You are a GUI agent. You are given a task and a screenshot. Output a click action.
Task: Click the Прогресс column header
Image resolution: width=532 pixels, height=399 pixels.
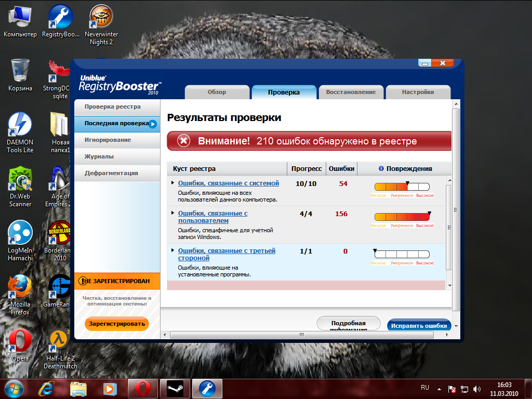tap(307, 169)
